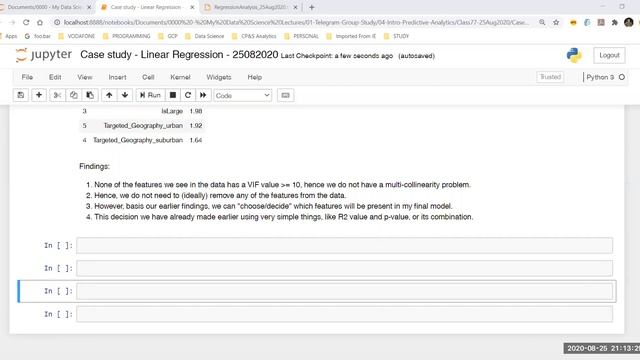Restart kernel and run all fast-forward icon

(x=203, y=95)
